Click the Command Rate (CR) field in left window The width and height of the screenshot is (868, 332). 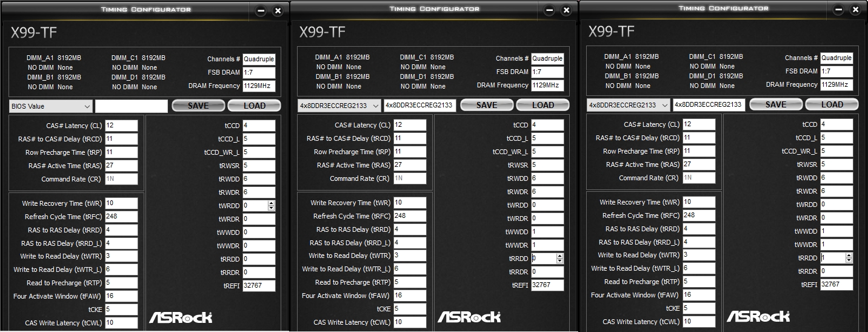click(x=121, y=179)
